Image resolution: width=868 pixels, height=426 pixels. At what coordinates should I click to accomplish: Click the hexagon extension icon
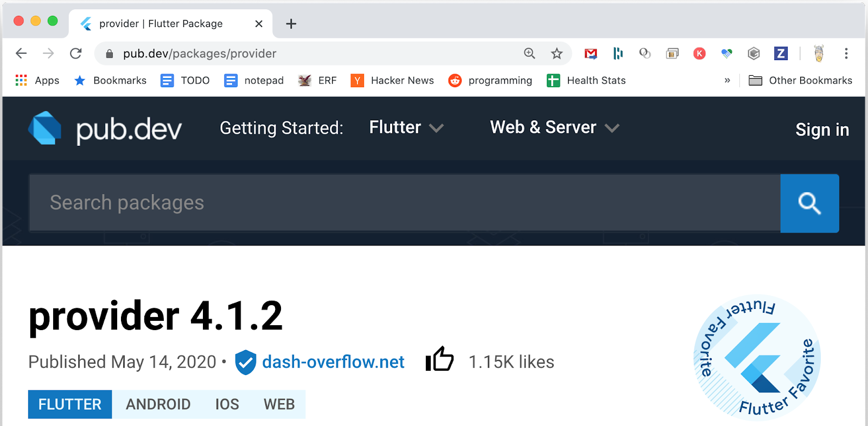[x=754, y=53]
